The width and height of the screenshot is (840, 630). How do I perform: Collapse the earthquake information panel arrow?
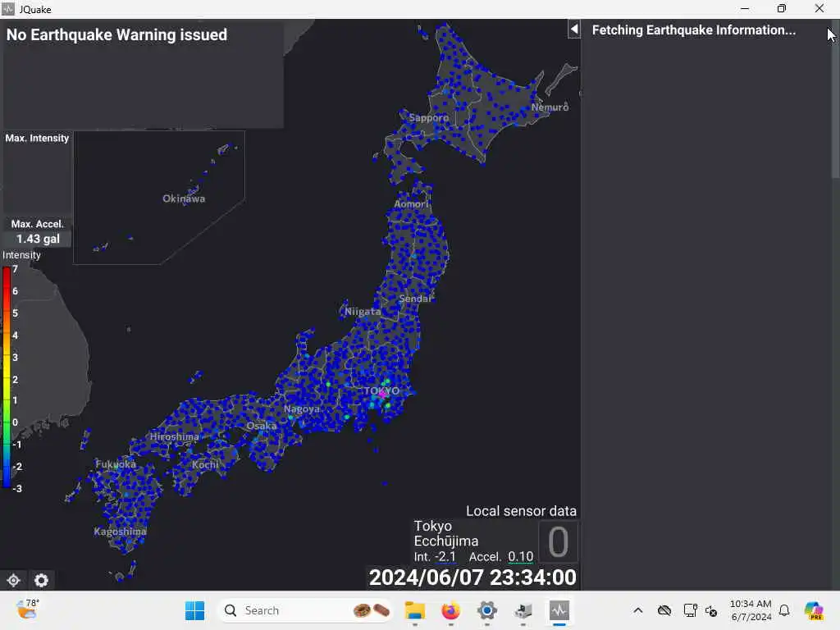point(573,29)
